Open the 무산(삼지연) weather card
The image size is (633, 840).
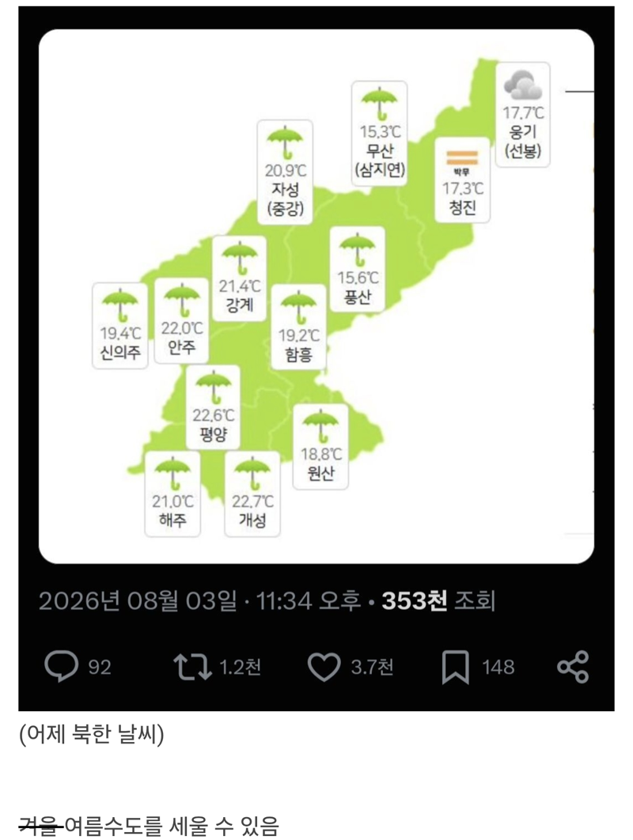point(380,134)
